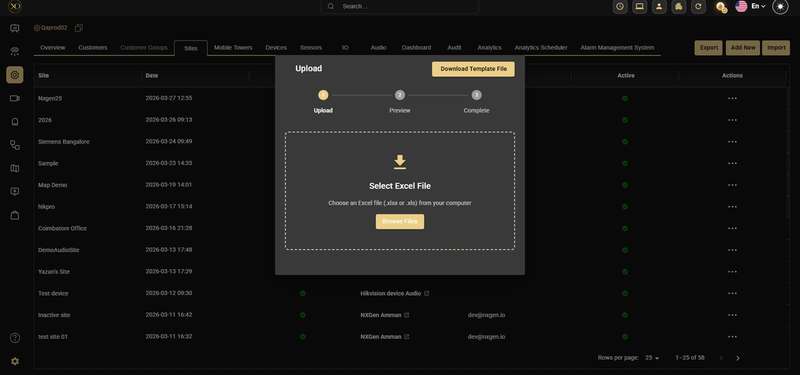Open the actions menu for the Coimbatore Office row
This screenshot has width=800, height=375.
(x=732, y=229)
